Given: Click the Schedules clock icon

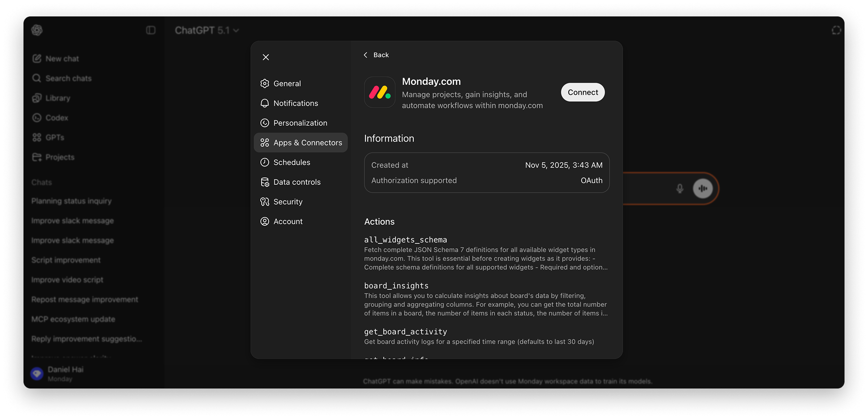Looking at the screenshot, I should click(265, 162).
